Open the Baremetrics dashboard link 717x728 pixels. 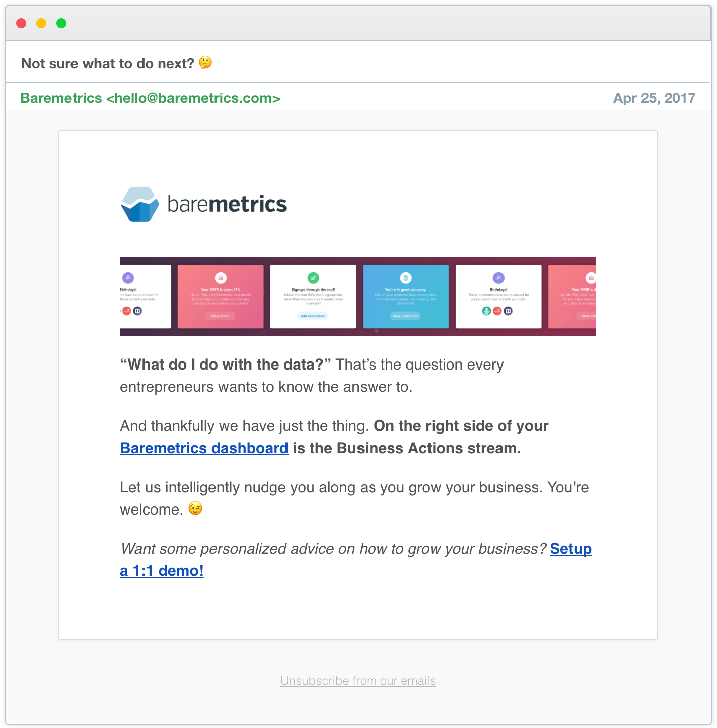pyautogui.click(x=204, y=448)
